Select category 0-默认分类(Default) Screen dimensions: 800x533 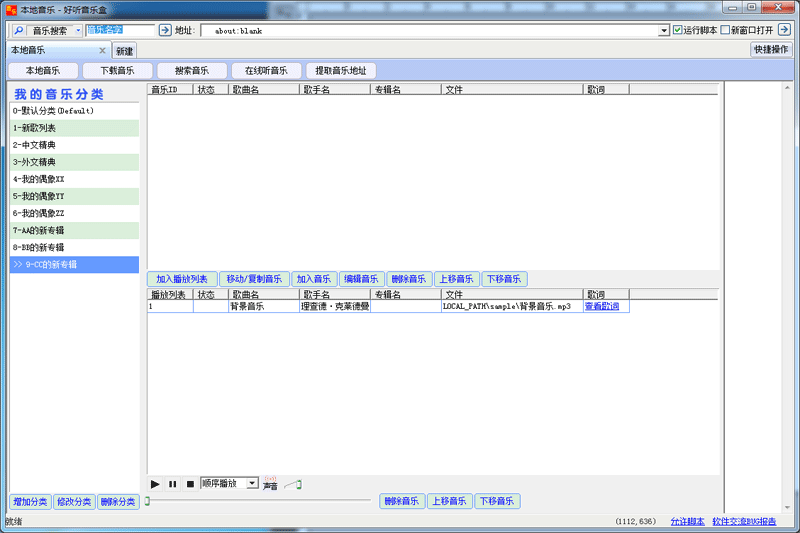point(74,111)
